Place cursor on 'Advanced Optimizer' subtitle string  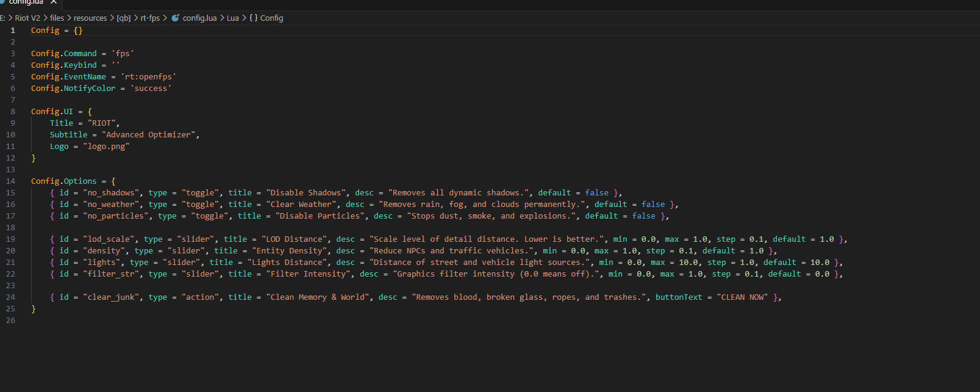(149, 135)
